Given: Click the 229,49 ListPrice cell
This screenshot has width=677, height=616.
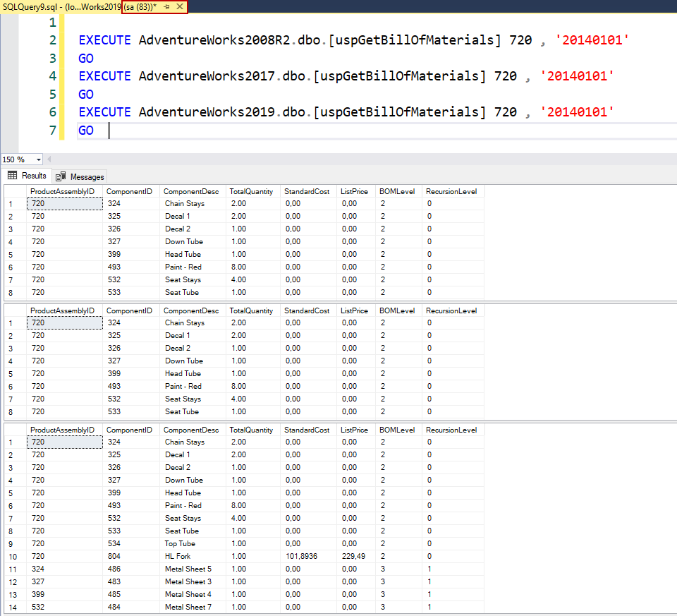Looking at the screenshot, I should point(353,556).
